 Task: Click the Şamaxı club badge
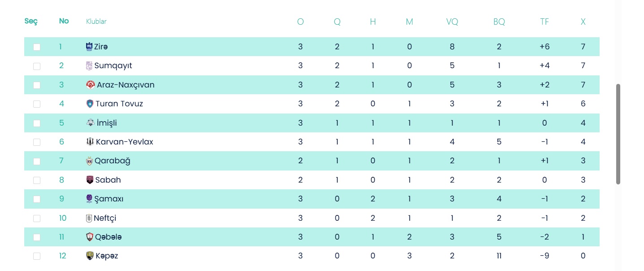(x=89, y=199)
